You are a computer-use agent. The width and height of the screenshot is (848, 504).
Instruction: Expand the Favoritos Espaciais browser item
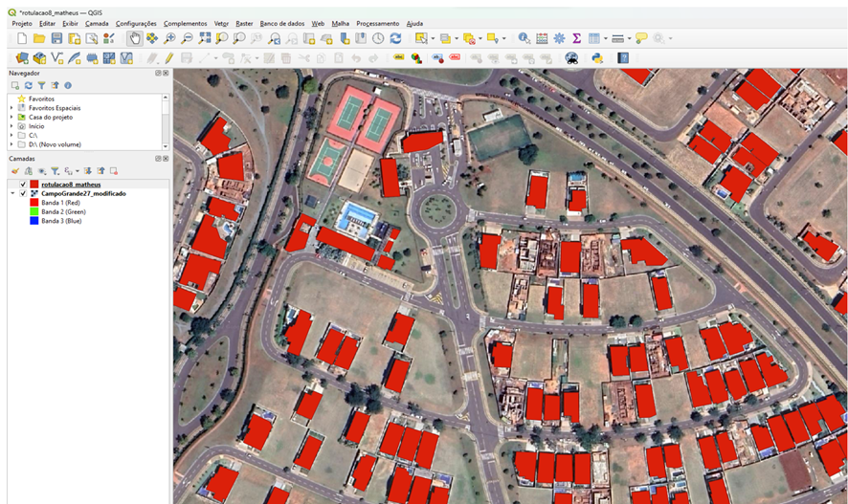tap(12, 108)
